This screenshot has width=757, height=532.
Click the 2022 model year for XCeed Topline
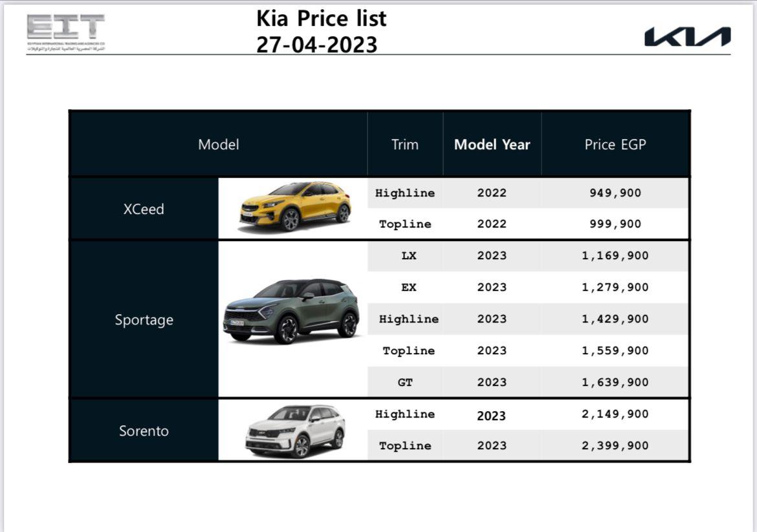(x=492, y=224)
